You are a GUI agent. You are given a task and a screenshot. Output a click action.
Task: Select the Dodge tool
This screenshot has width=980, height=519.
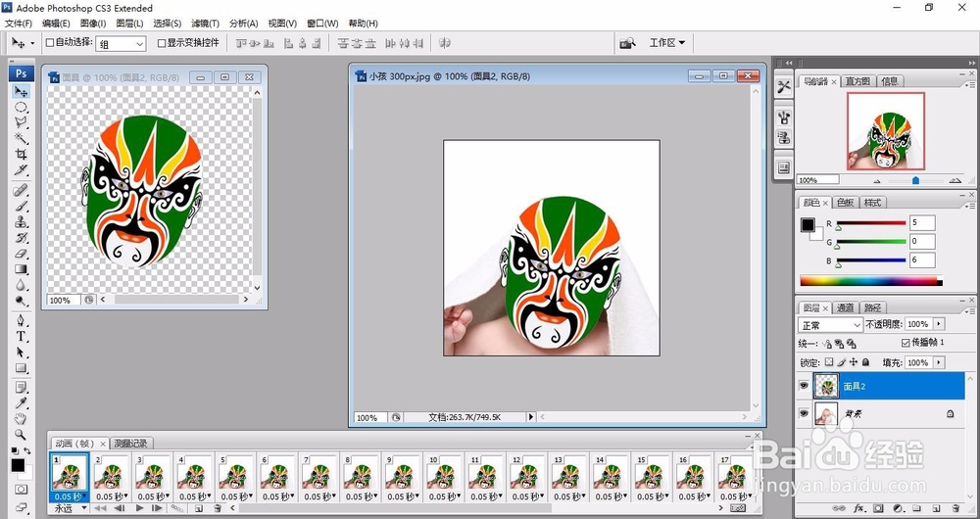[x=21, y=301]
